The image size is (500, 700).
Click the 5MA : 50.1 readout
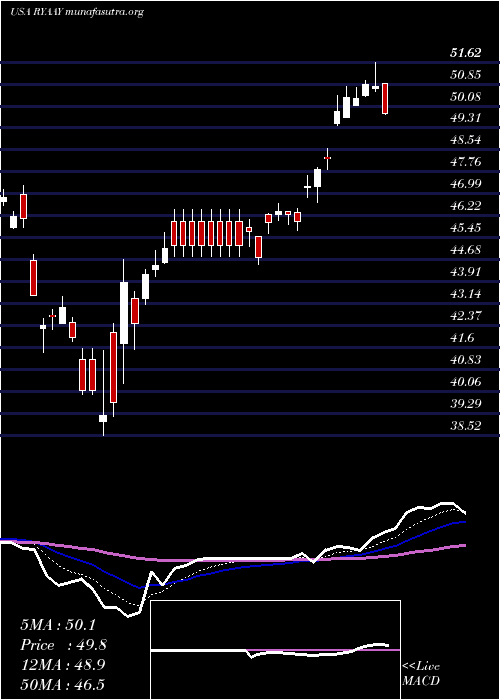click(58, 625)
